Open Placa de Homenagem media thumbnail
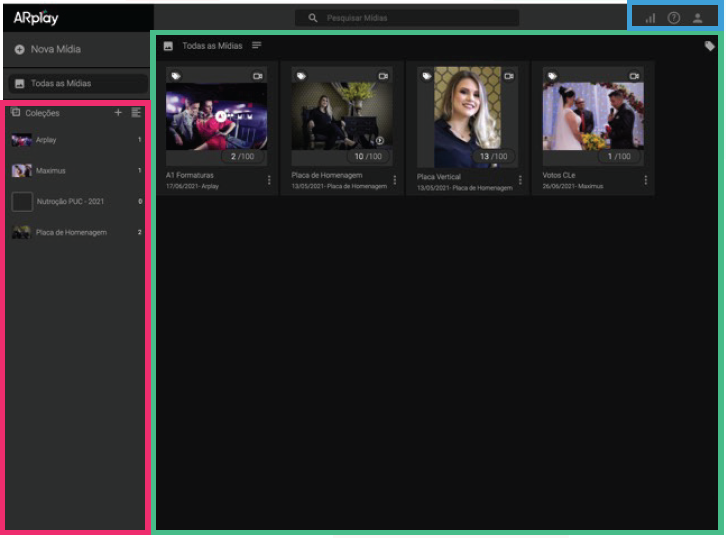Viewport: 726px width, 538px height. pyautogui.click(x=342, y=116)
